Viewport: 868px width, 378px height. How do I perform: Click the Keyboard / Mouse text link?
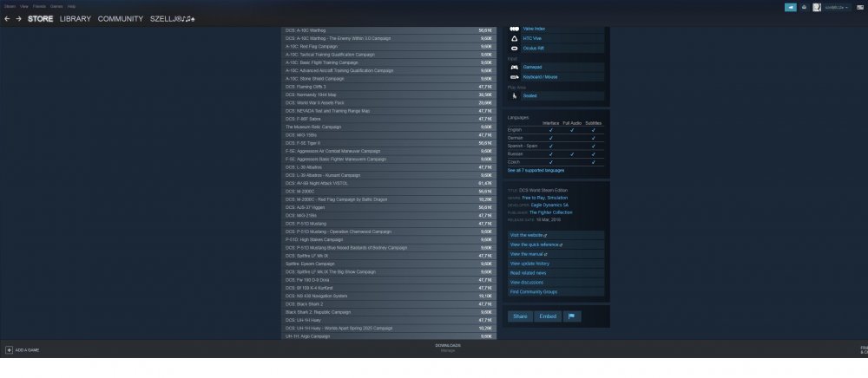click(x=540, y=77)
